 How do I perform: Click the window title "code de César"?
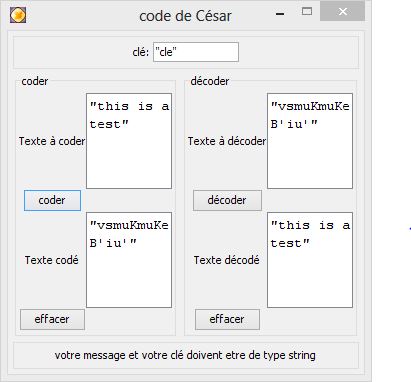[185, 16]
